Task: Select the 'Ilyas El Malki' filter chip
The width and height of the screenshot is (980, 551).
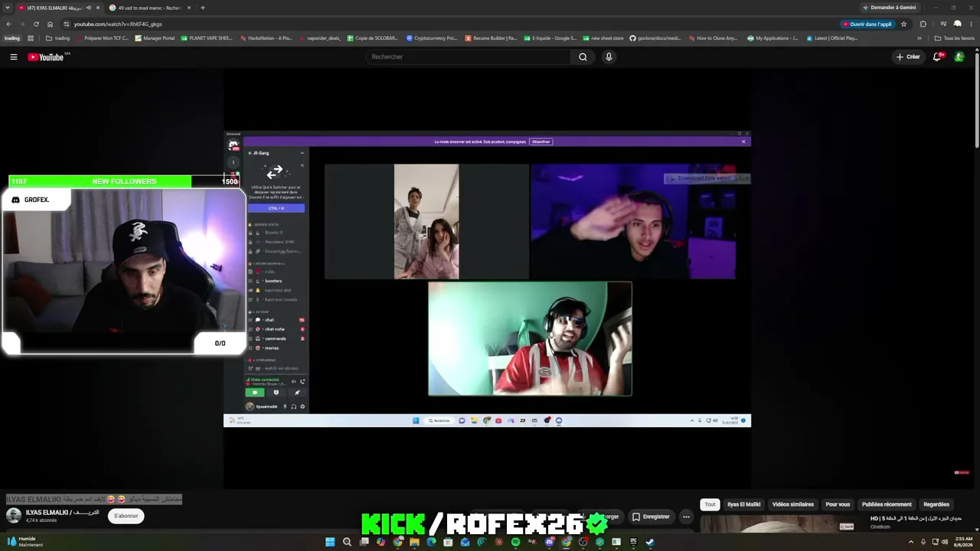Action: pos(743,504)
